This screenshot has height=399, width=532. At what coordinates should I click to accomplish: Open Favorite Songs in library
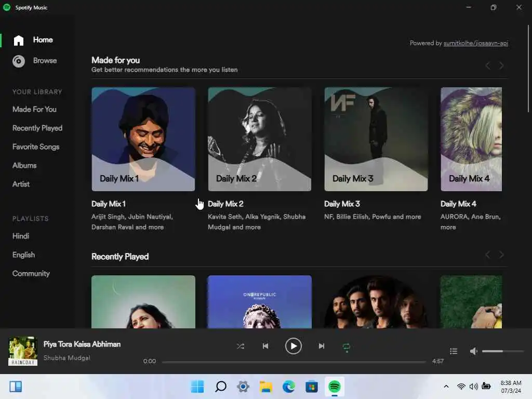pos(36,147)
